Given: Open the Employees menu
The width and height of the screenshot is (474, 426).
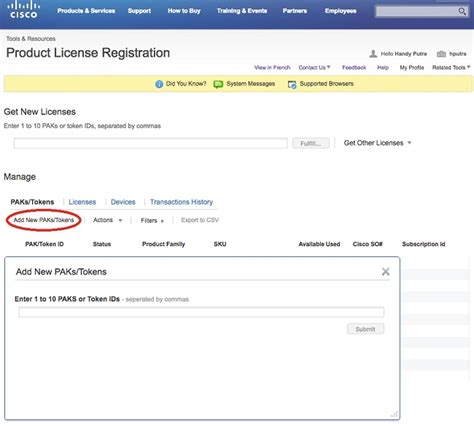Looking at the screenshot, I should (341, 11).
